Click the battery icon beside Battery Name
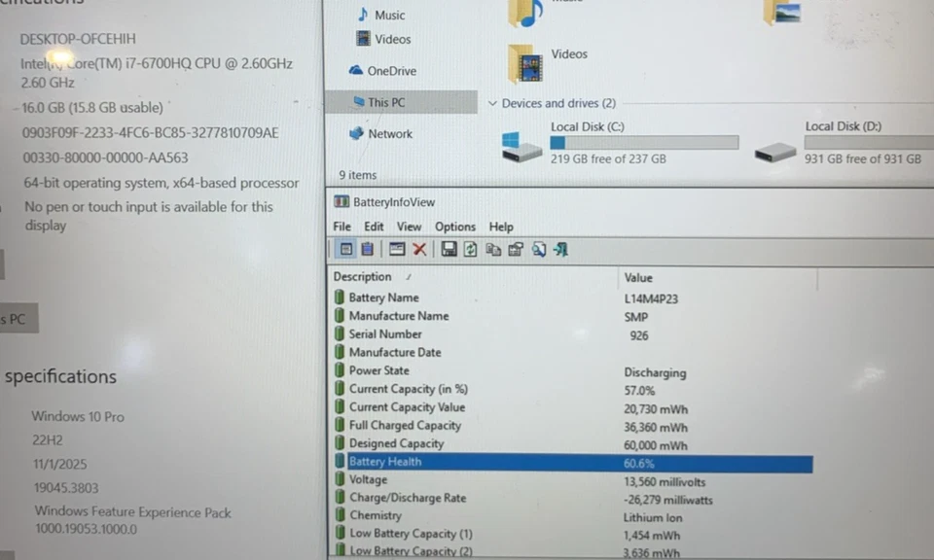Image resolution: width=934 pixels, height=560 pixels. (x=339, y=297)
